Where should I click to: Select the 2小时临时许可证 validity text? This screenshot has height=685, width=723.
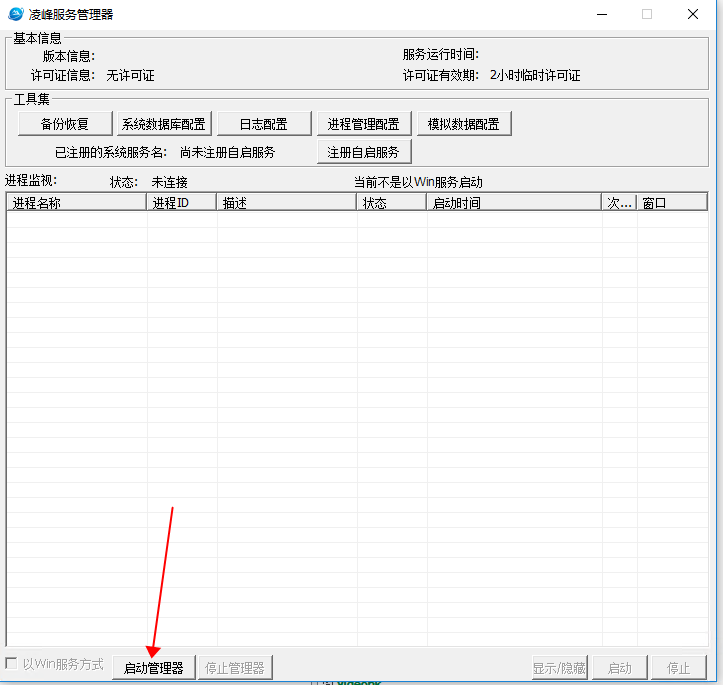535,75
